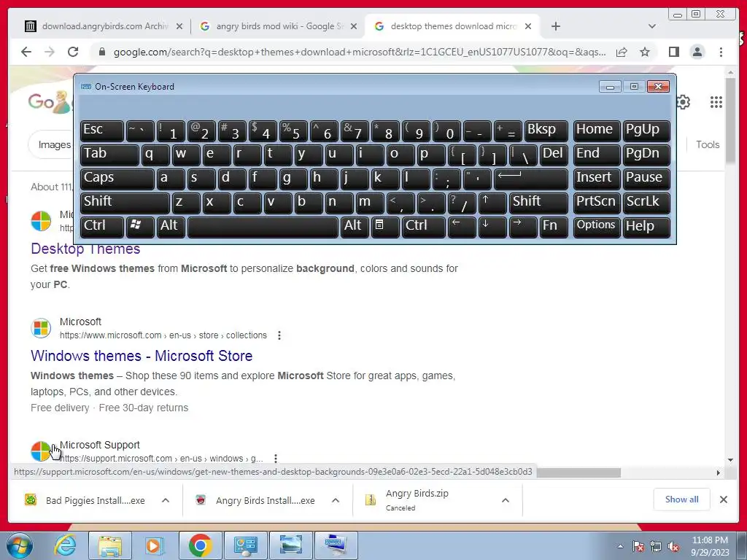Launch Internet Explorer from taskbar

[x=64, y=545]
